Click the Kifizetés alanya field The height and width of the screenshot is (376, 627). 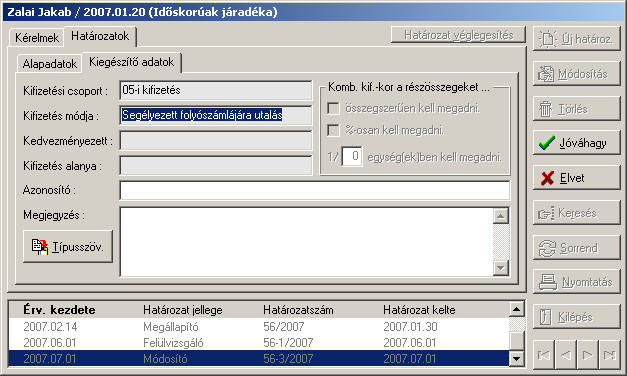point(216,165)
